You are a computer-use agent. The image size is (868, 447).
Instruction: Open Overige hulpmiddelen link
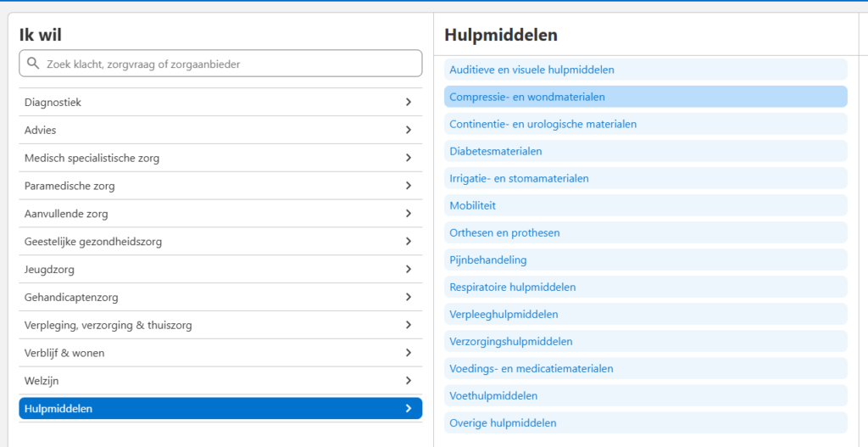coord(503,422)
